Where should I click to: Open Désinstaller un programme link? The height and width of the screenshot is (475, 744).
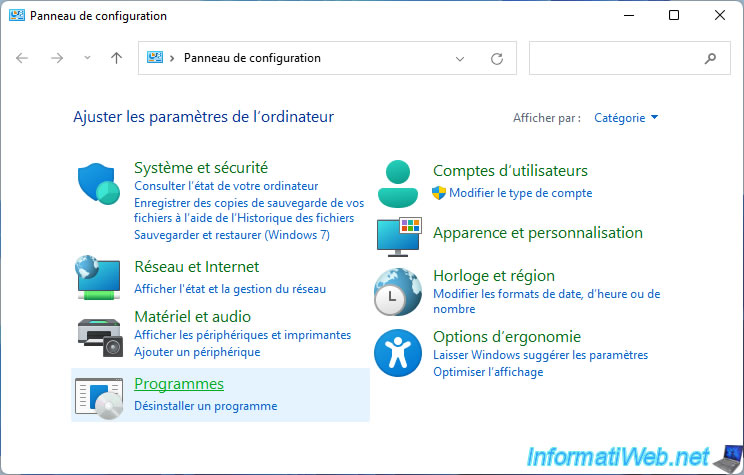tap(205, 406)
